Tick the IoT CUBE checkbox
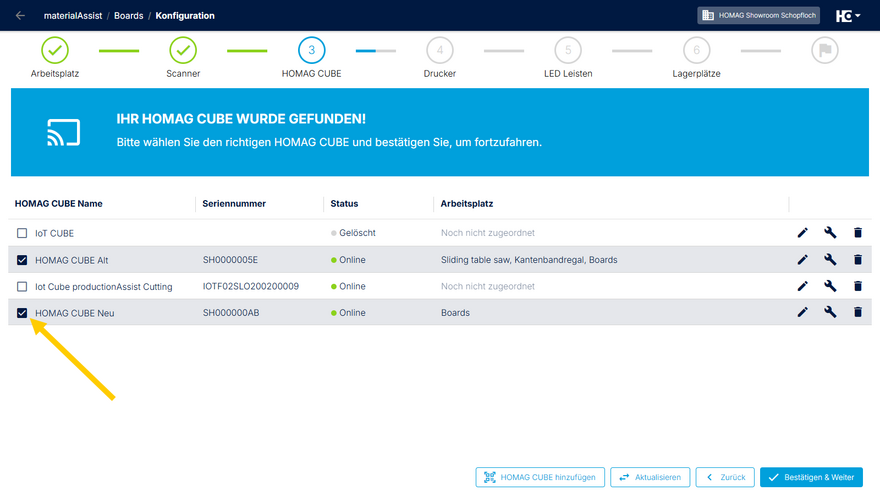The width and height of the screenshot is (880, 496). pos(22,233)
